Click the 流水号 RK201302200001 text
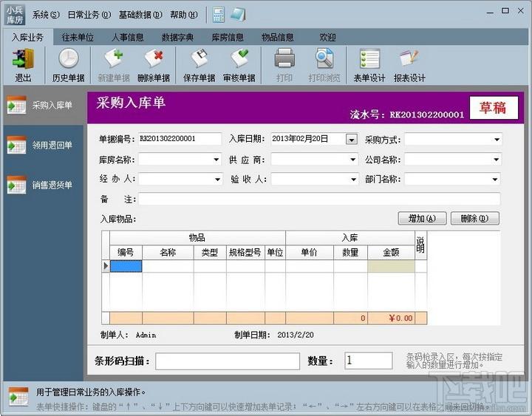 [407, 115]
